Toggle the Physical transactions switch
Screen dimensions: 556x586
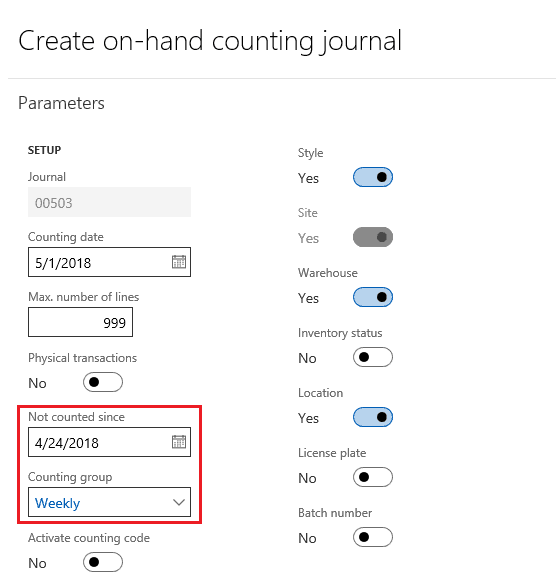point(103,382)
